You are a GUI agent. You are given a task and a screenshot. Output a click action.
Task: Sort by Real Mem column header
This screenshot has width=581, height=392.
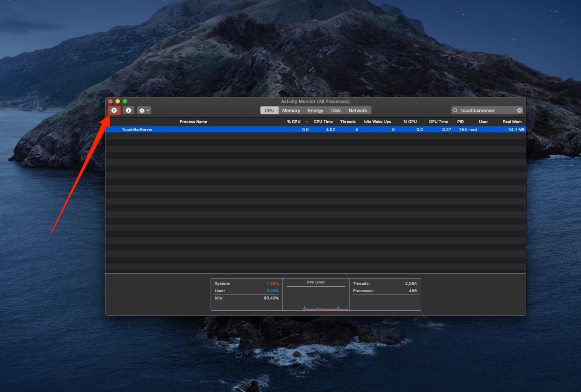click(512, 122)
